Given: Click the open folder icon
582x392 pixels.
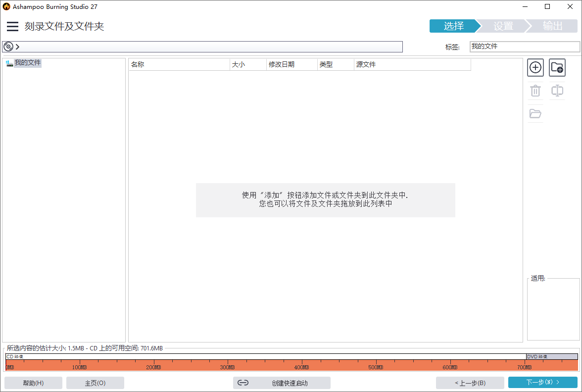Looking at the screenshot, I should click(535, 114).
